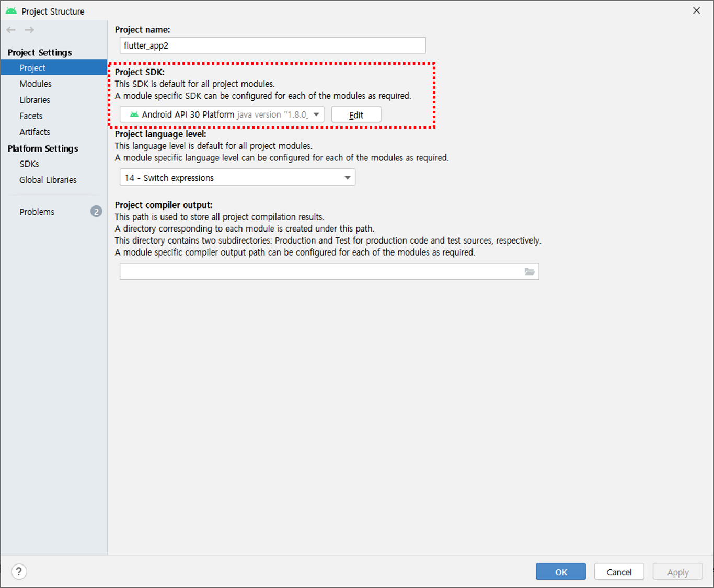Image resolution: width=714 pixels, height=588 pixels.
Task: Click the Apply button
Action: 677,572
